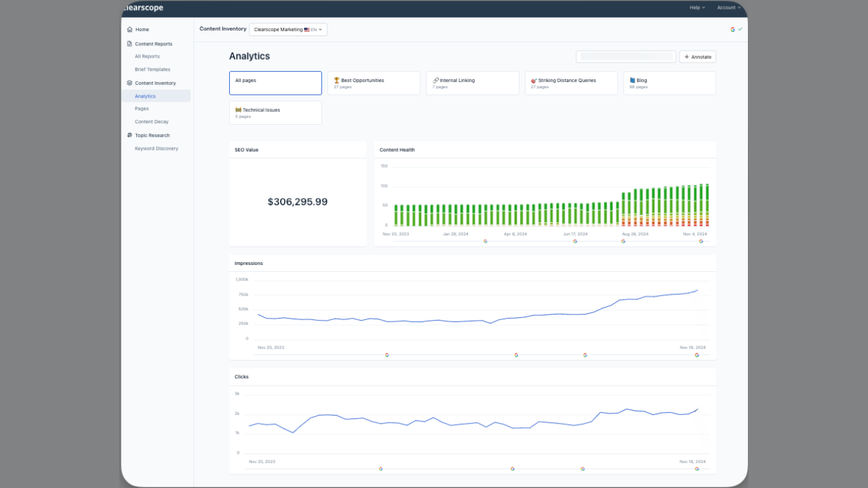The height and width of the screenshot is (488, 868).
Task: Click the Google connection icon in the top-right header
Action: (x=732, y=30)
